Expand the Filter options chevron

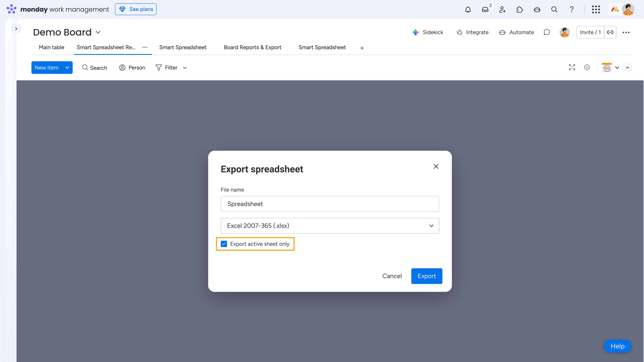pos(185,68)
